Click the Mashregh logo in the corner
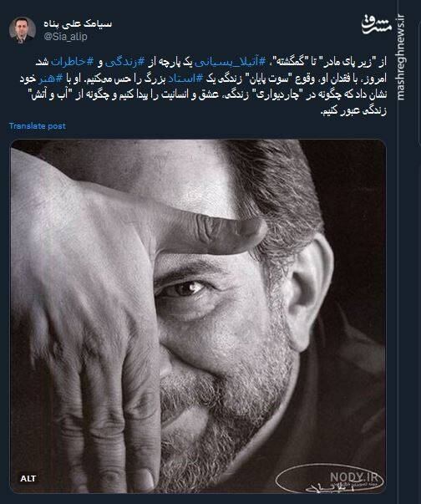Viewport: 421px width, 504px height. [x=377, y=25]
